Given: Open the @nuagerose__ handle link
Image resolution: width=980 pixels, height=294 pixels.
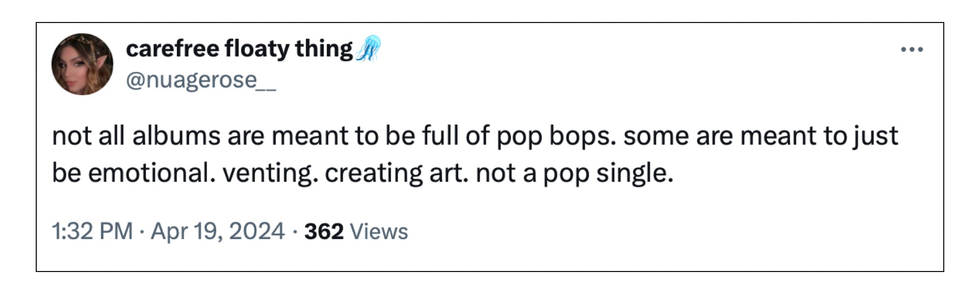Looking at the screenshot, I should (201, 80).
